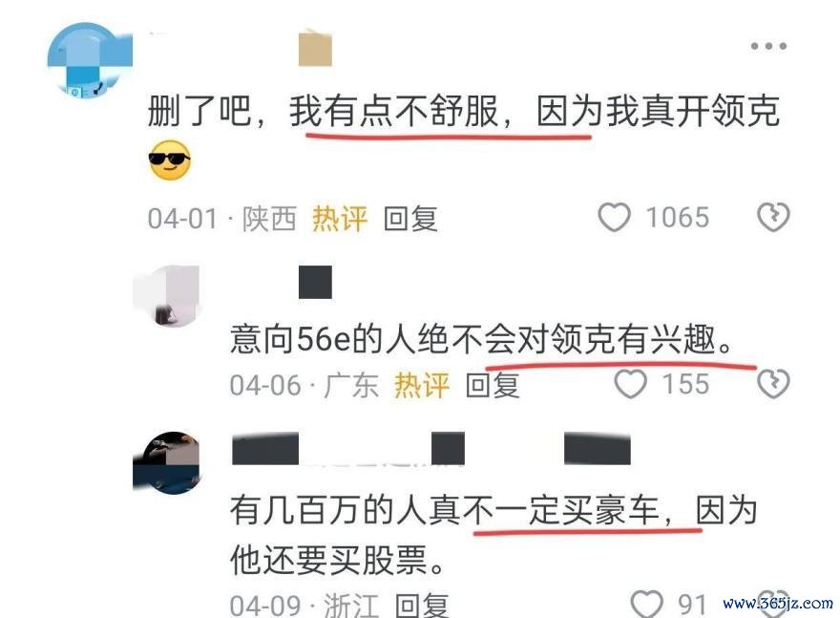This screenshot has width=840, height=618.
Task: Select the comment 有几百万的人真不一定买豪车
Action: (x=444, y=510)
